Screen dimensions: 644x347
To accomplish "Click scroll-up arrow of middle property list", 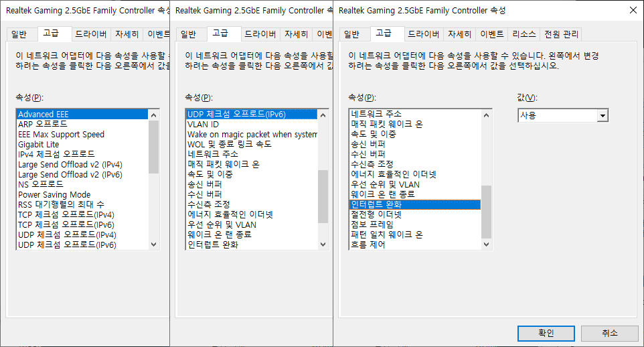I will pos(323,115).
